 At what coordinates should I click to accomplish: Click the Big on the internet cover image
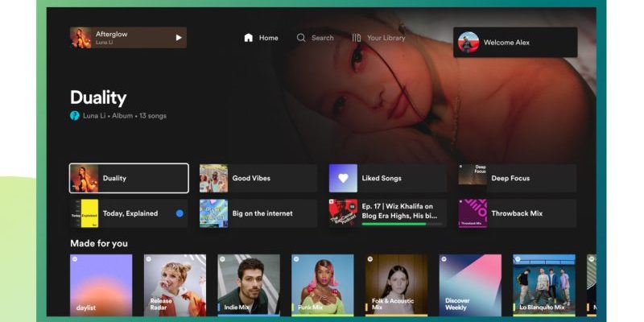tap(213, 213)
